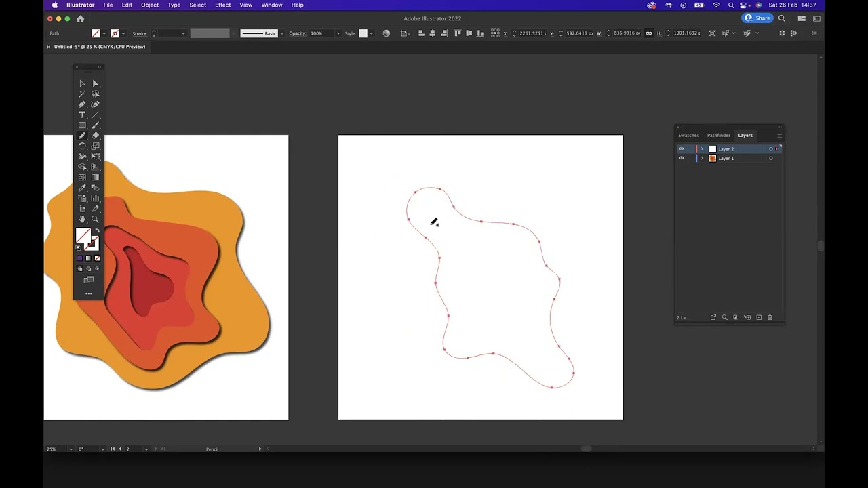Image resolution: width=868 pixels, height=488 pixels.
Task: Swap fill and stroke colors
Action: 97,231
